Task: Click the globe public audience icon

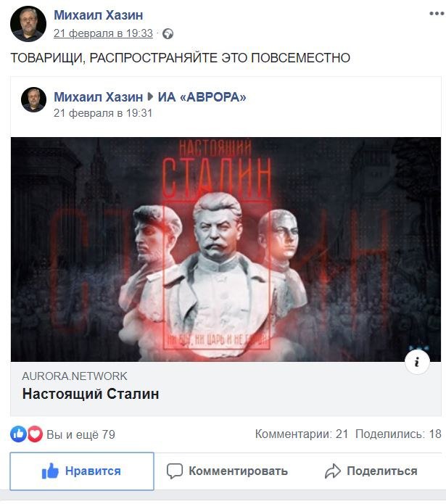Action: (168, 34)
